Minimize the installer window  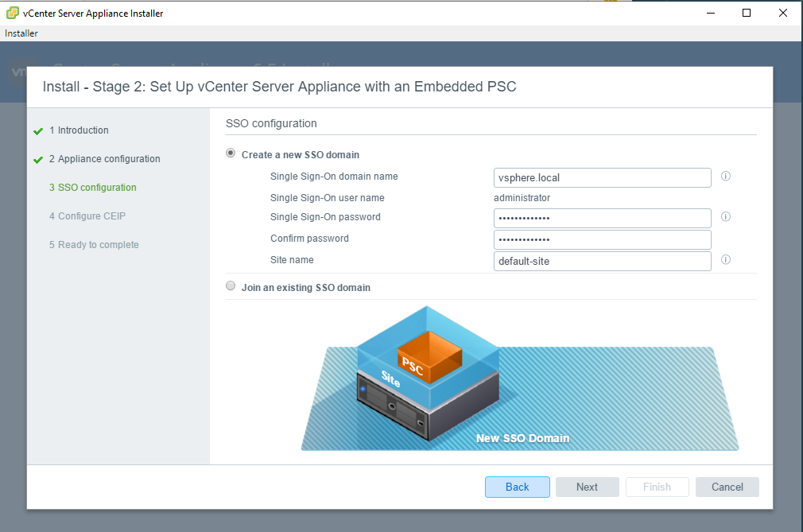710,13
